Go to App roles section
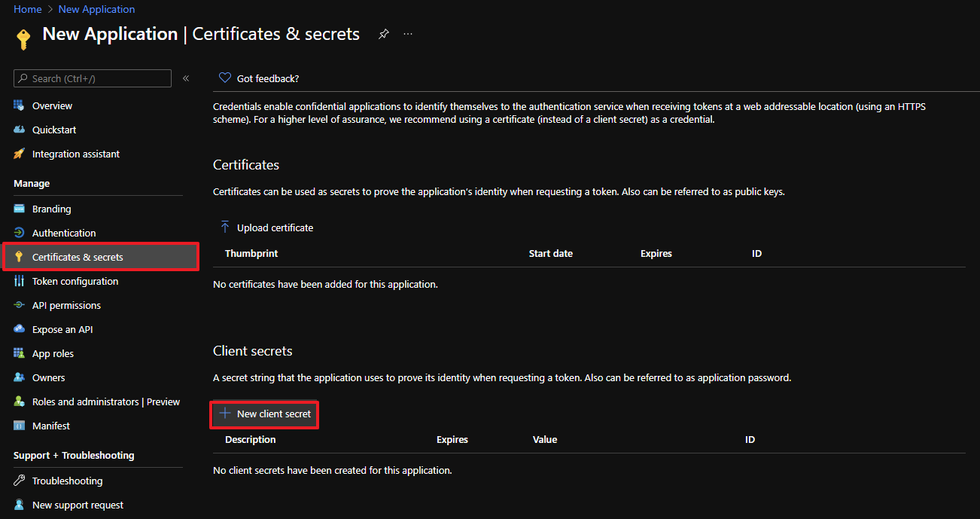 [53, 353]
